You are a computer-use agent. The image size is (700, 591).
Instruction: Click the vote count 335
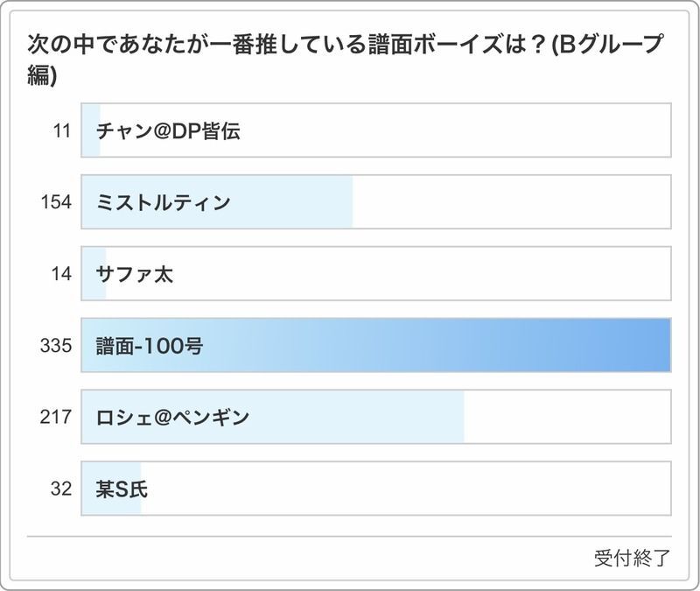[56, 345]
